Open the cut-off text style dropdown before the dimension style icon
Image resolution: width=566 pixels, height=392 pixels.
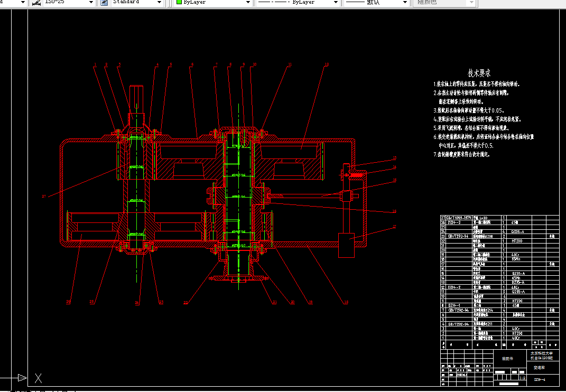click(x=23, y=2)
